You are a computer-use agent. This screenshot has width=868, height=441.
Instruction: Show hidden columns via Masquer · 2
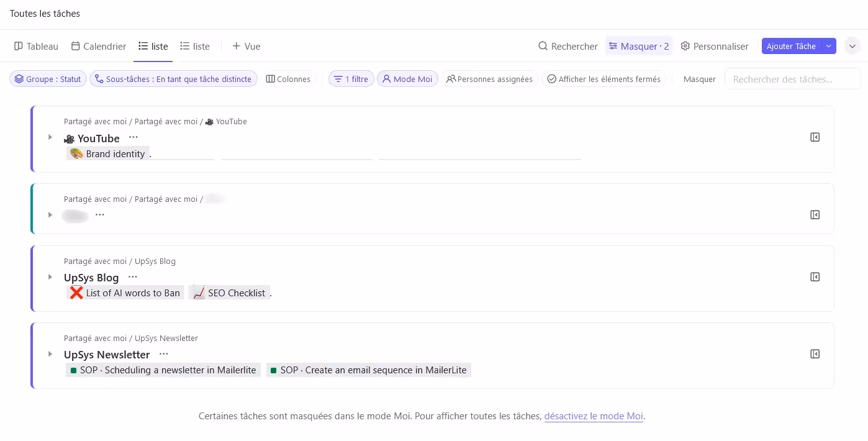click(x=639, y=46)
